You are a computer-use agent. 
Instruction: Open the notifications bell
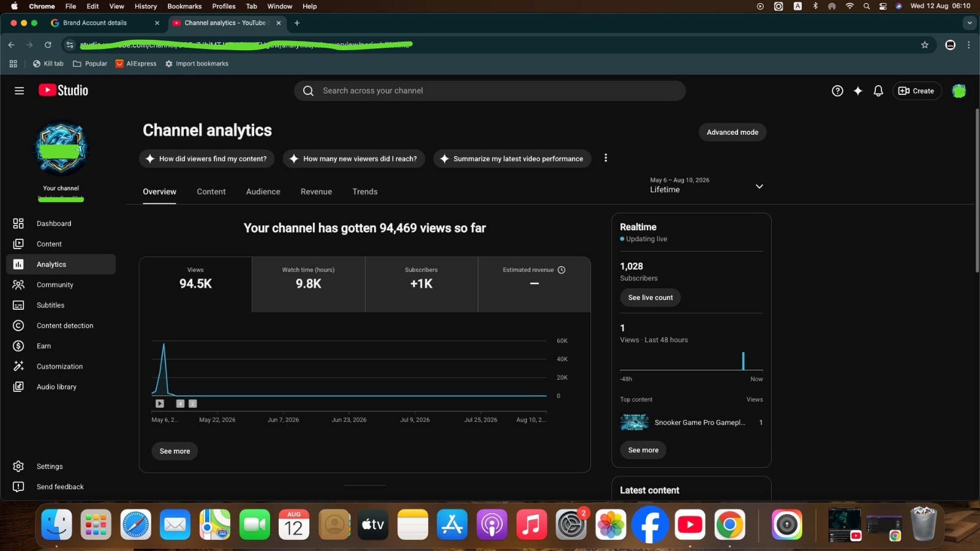pos(878,91)
